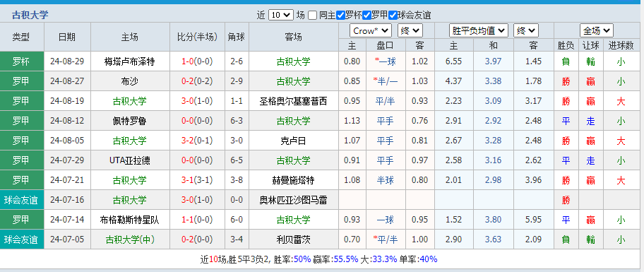Screen dimensions: 644x272
Task: Open home team 布格勒斯特星队 link
Action: [130, 220]
